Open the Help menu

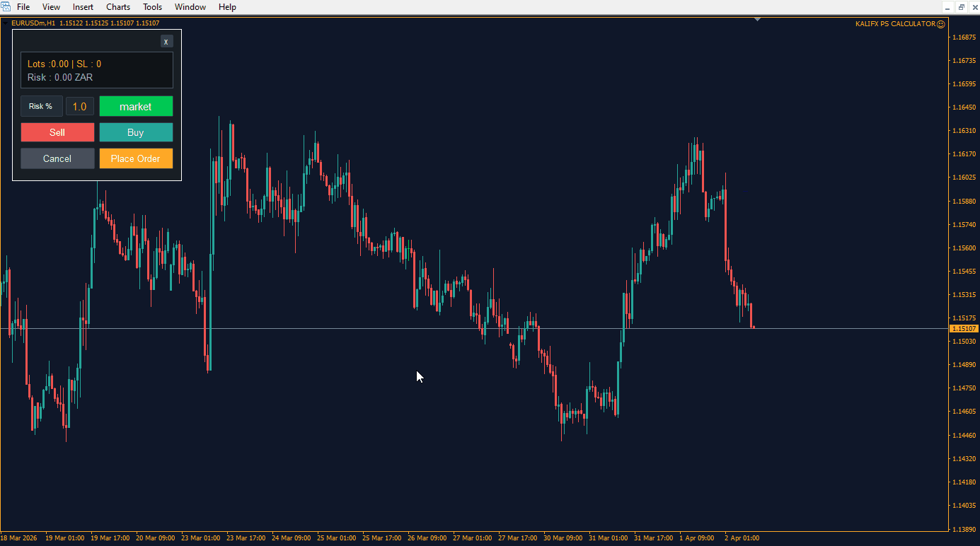[227, 7]
